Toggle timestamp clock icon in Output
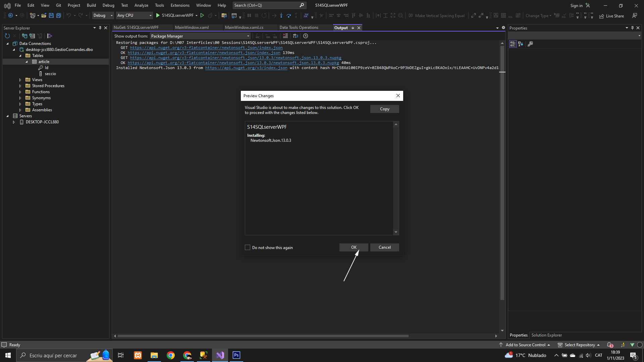 (306, 36)
